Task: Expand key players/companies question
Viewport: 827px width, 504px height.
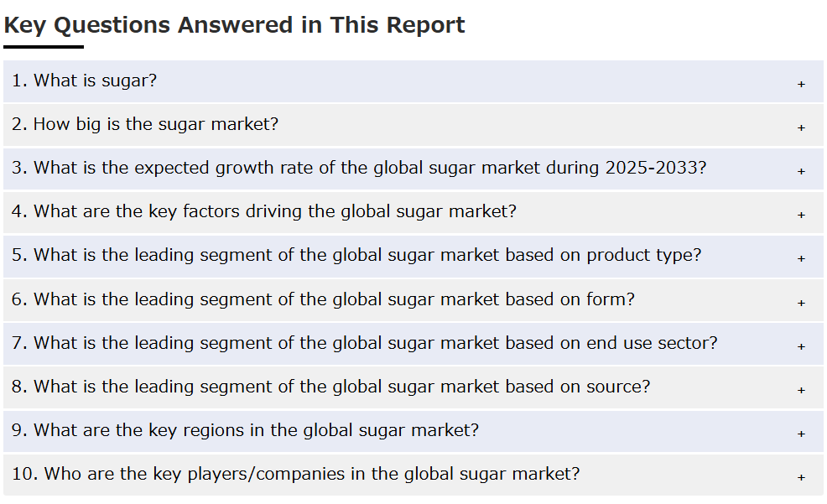Action: pos(413,475)
